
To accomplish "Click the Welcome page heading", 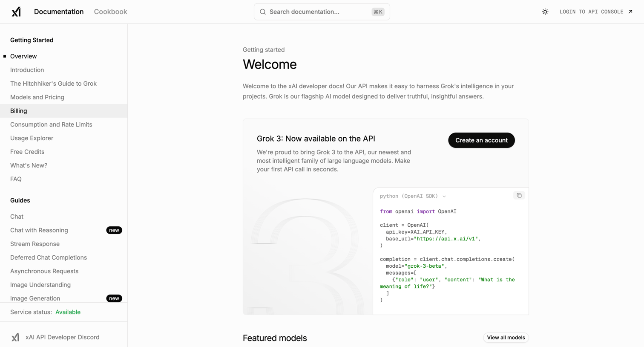I will coord(270,64).
